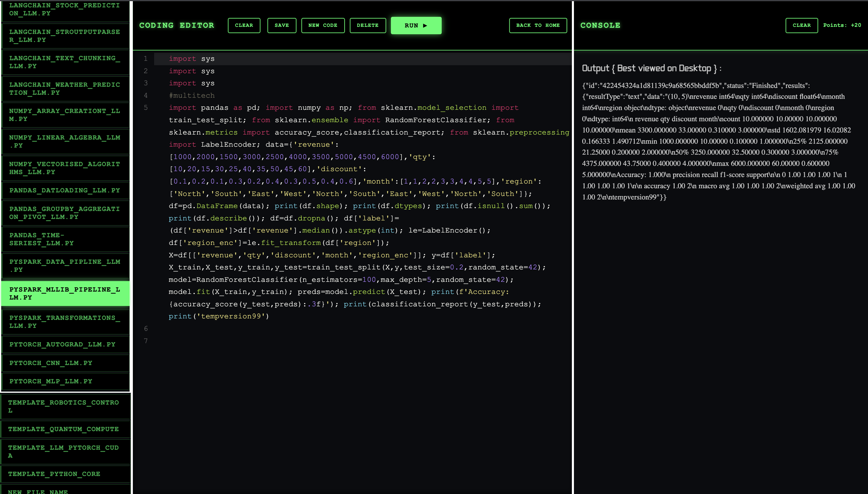Open PYSPARK_TRANSFORMATIONS_LLM.PY file
The width and height of the screenshot is (868, 494).
click(x=66, y=322)
